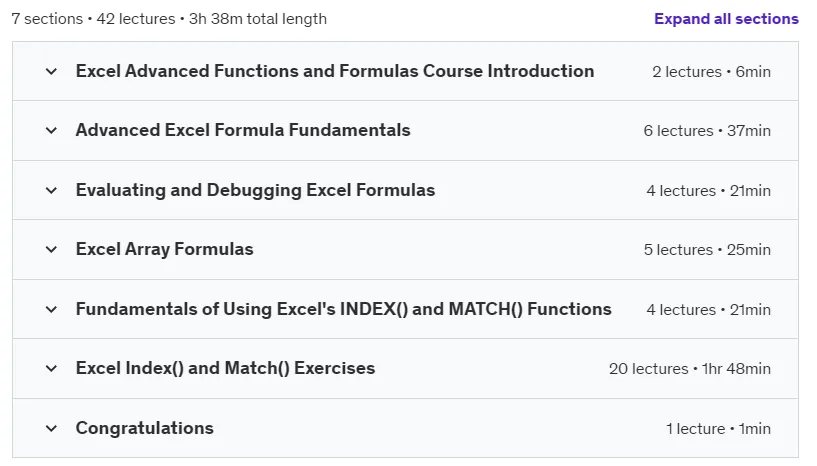Select Evaluating and Debugging Excel Formulas title
Viewport: 817px width, 466px height.
(255, 190)
